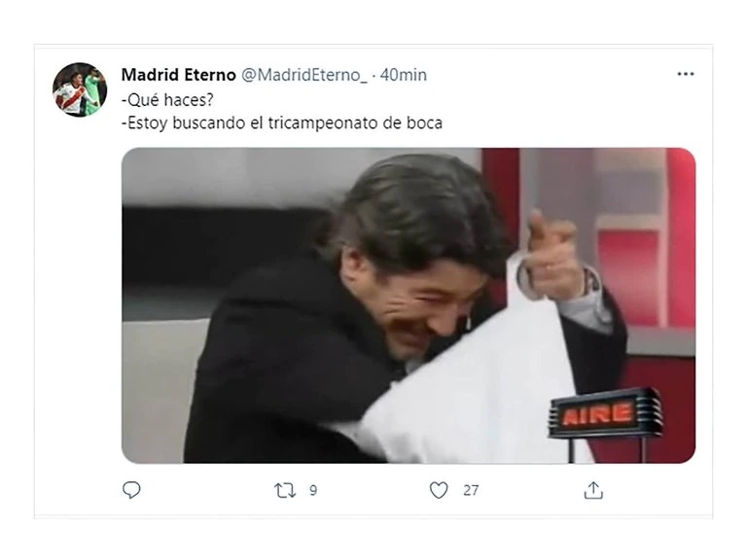Open the @MadridEterno_ handle link

coord(304,75)
